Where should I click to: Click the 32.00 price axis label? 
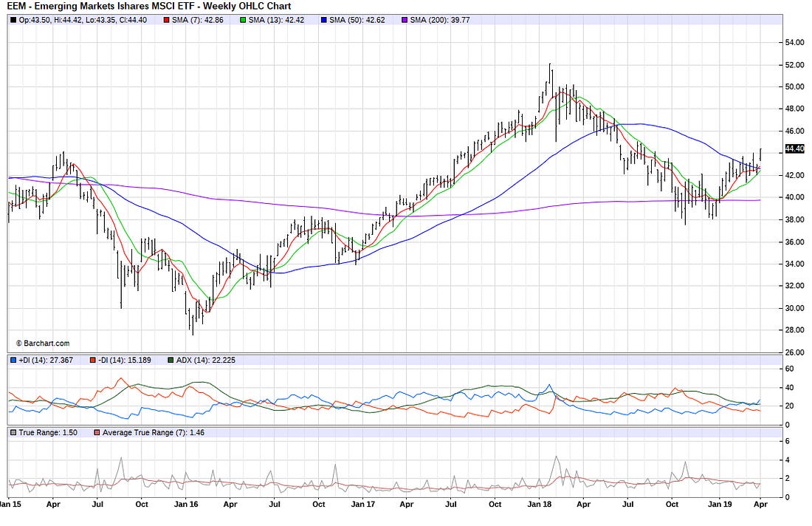(x=795, y=286)
